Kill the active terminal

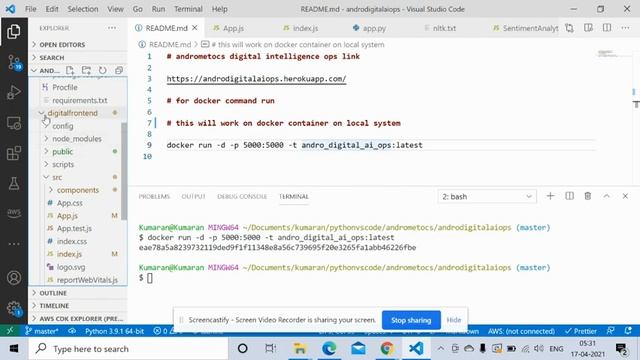point(588,196)
